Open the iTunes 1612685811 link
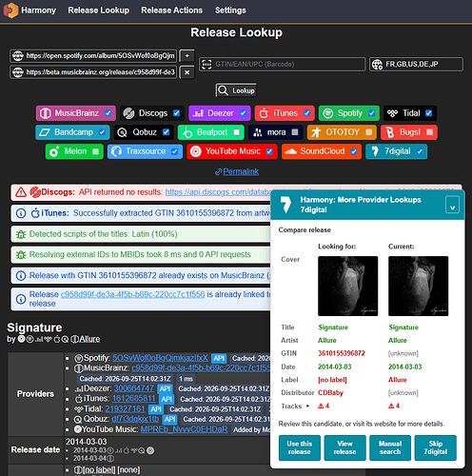472x476 pixels. [x=134, y=399]
